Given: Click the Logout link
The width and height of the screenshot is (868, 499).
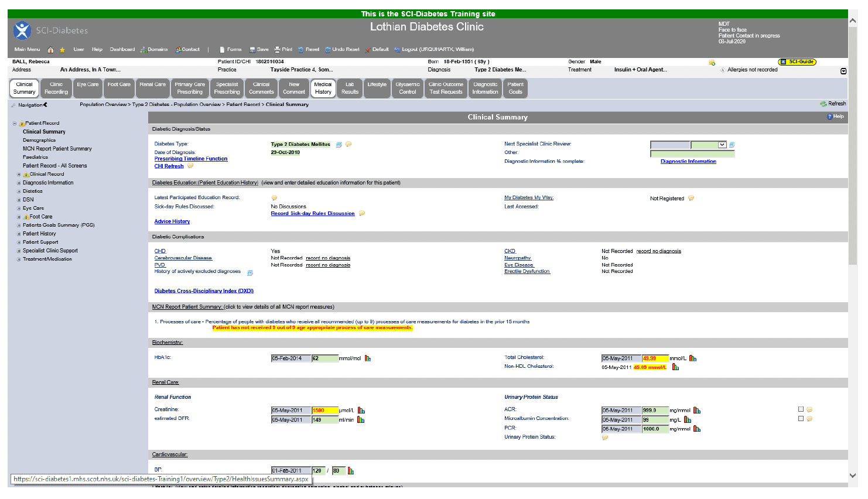Looking at the screenshot, I should (433, 50).
